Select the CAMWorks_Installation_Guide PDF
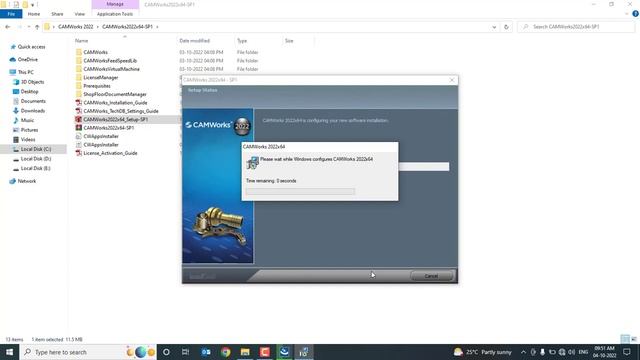 (115, 102)
